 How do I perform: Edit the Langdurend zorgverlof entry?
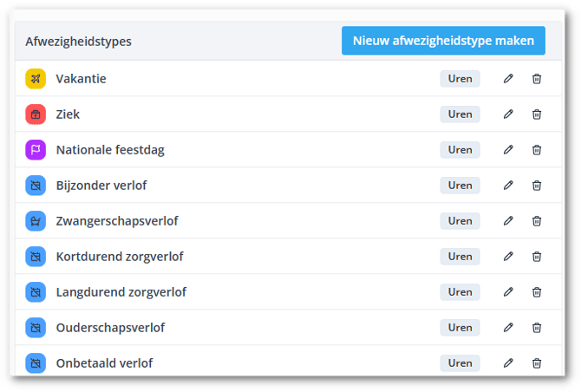click(508, 292)
